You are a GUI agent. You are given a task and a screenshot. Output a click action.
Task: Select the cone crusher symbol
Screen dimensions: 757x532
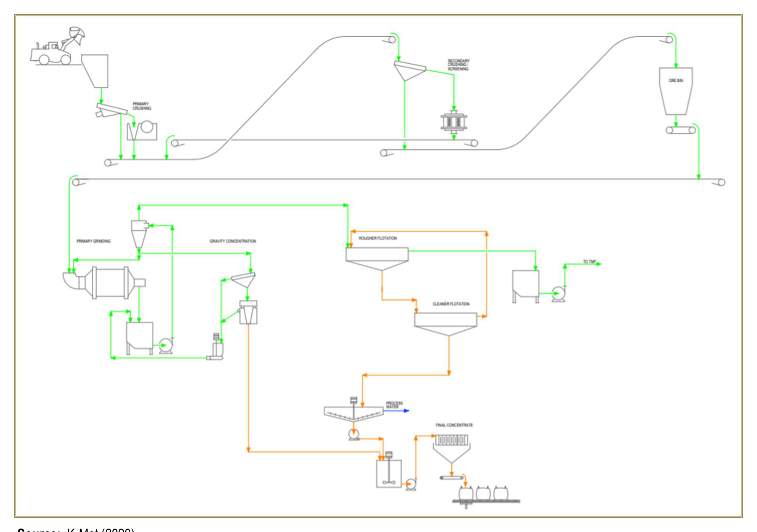click(454, 122)
